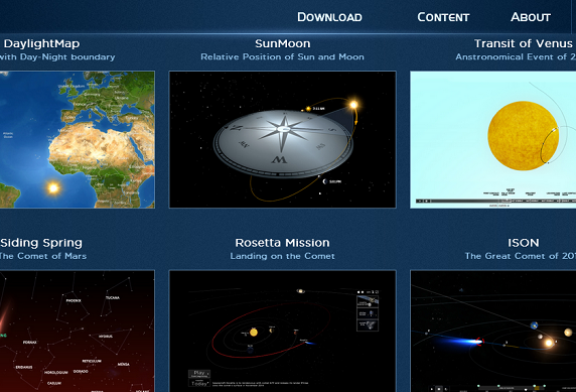576x392 pixels.
Task: Click the Siding Spring constellation thumbnail
Action: [x=77, y=331]
